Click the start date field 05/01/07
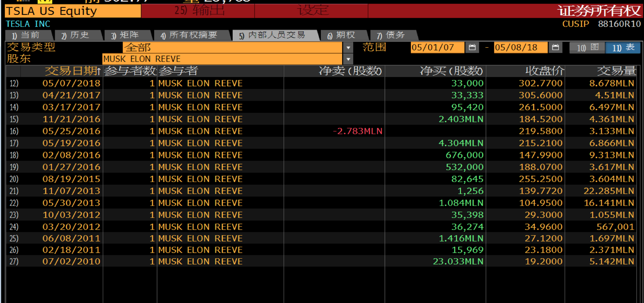Screen dimensions: 644x303 click(x=437, y=47)
